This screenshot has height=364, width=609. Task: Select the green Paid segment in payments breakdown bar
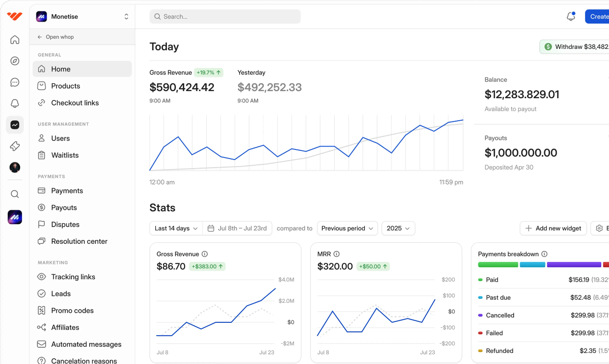[498, 264]
